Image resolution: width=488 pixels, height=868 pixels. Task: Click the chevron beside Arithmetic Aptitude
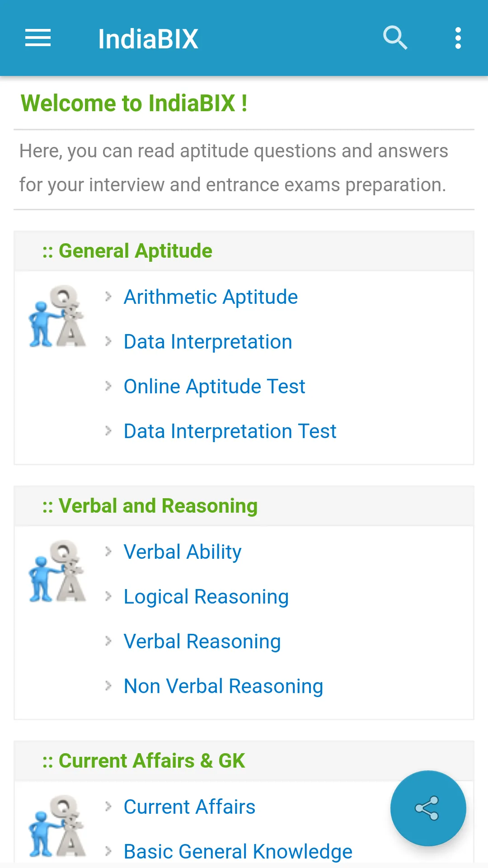click(108, 297)
